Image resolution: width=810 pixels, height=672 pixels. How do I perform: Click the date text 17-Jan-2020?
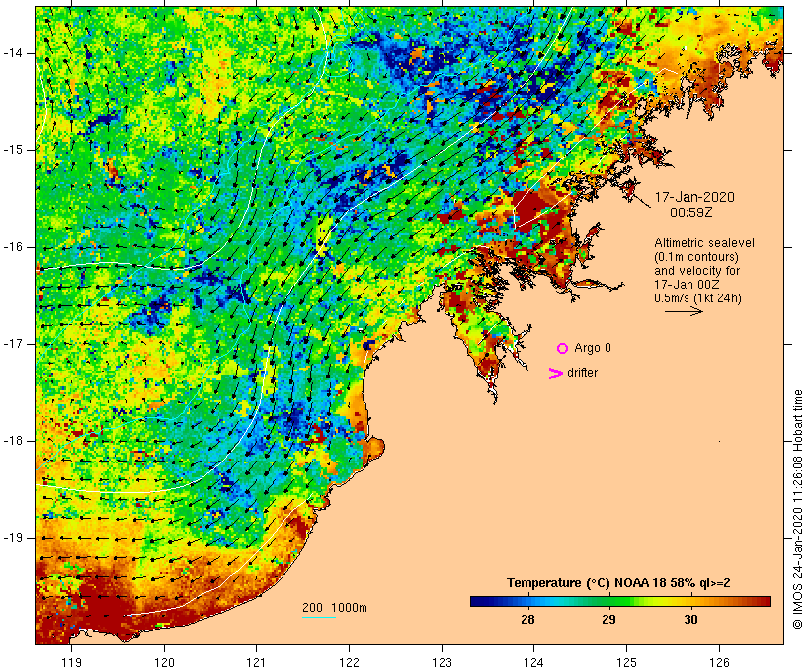coord(694,197)
